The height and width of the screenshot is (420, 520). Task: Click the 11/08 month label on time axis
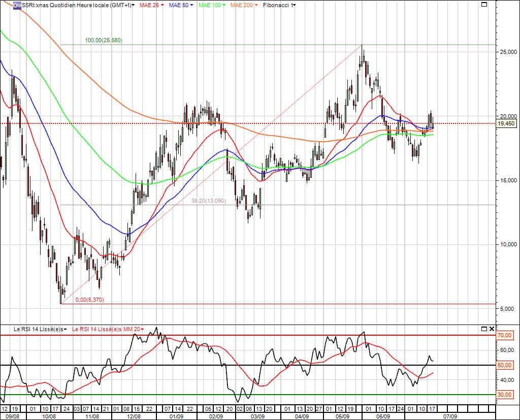tap(92, 416)
